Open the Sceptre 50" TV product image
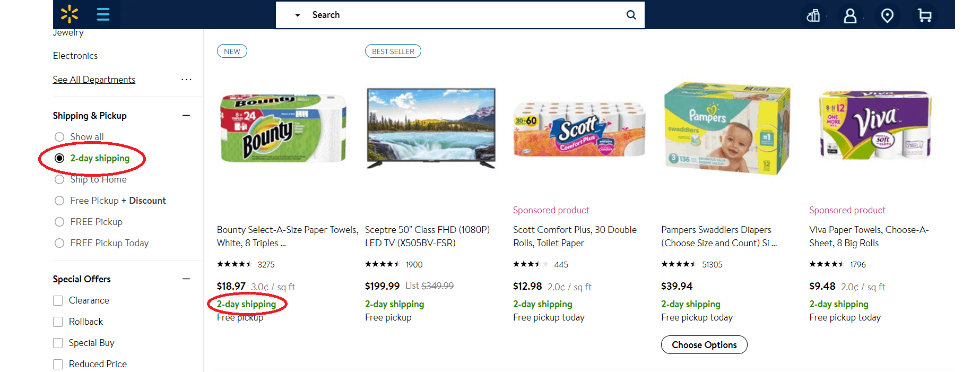The image size is (980, 372). (431, 128)
